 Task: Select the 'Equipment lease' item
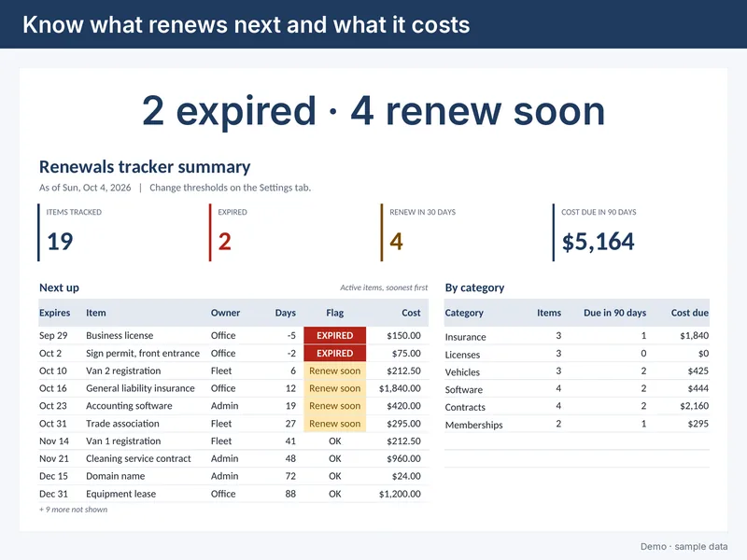[x=121, y=494]
